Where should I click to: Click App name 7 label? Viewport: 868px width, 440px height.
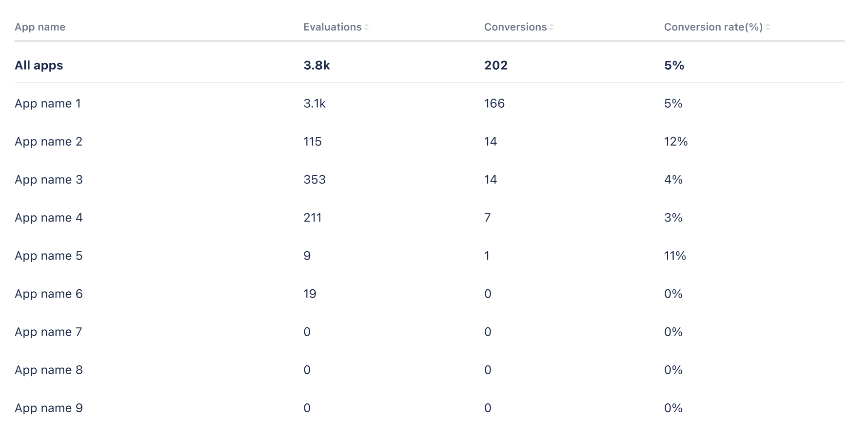coord(48,332)
